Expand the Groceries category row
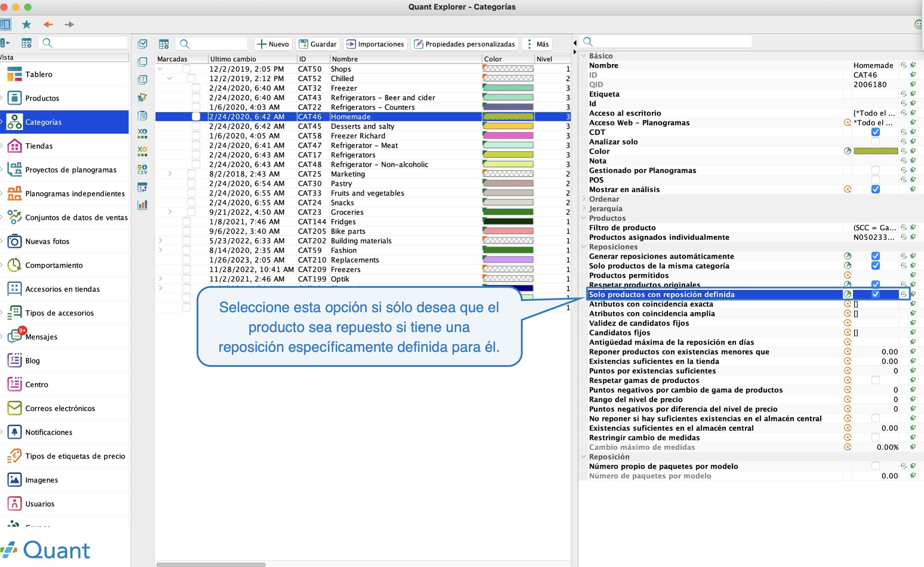Viewport: 924px width, 567px height. tap(170, 212)
